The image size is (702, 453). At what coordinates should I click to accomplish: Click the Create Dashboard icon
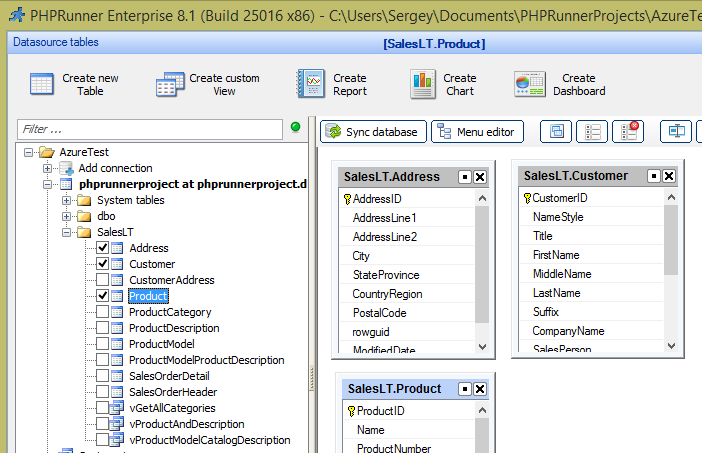[530, 84]
